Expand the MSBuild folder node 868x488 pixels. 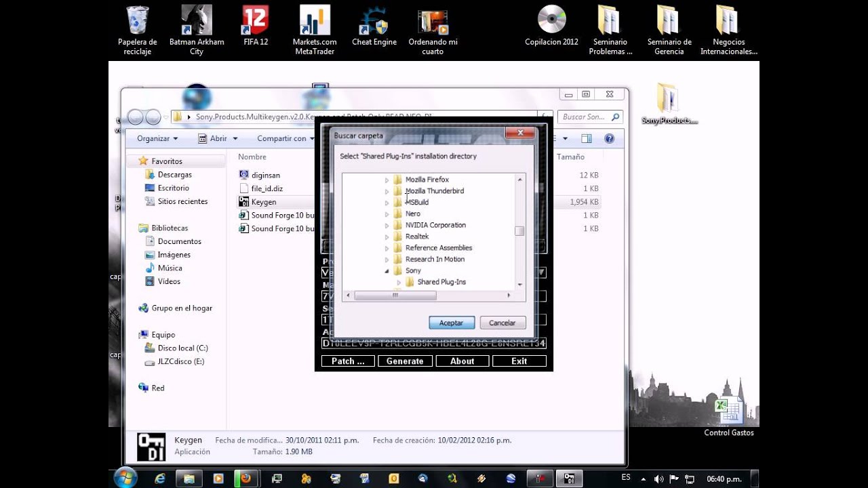pos(387,203)
